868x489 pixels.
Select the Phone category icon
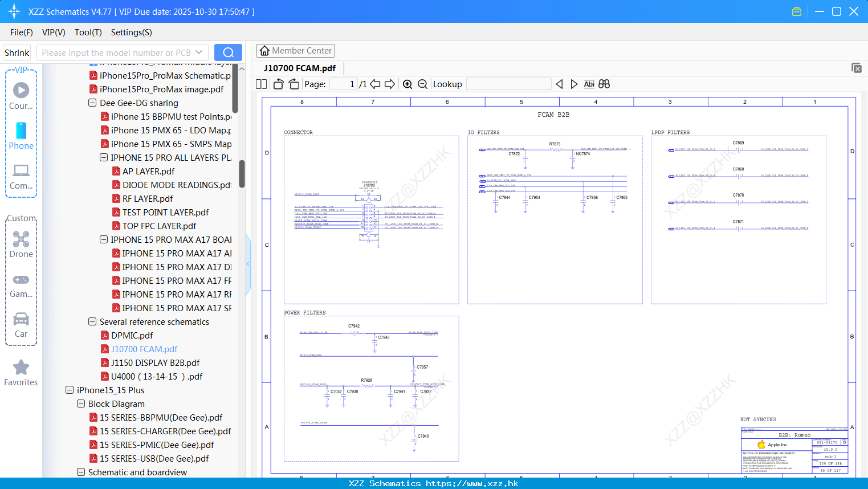click(21, 136)
